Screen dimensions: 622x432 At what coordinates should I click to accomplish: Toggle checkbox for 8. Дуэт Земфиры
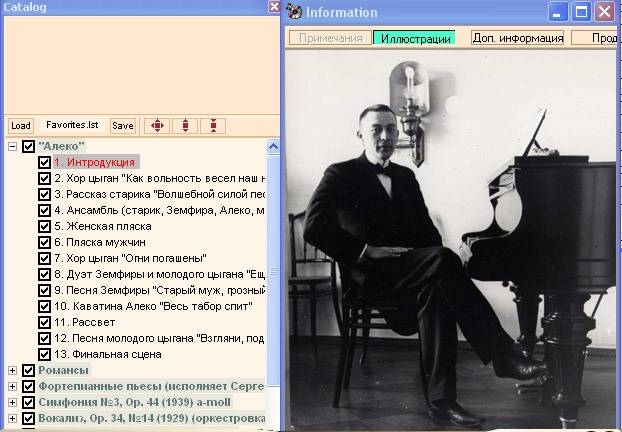click(44, 275)
